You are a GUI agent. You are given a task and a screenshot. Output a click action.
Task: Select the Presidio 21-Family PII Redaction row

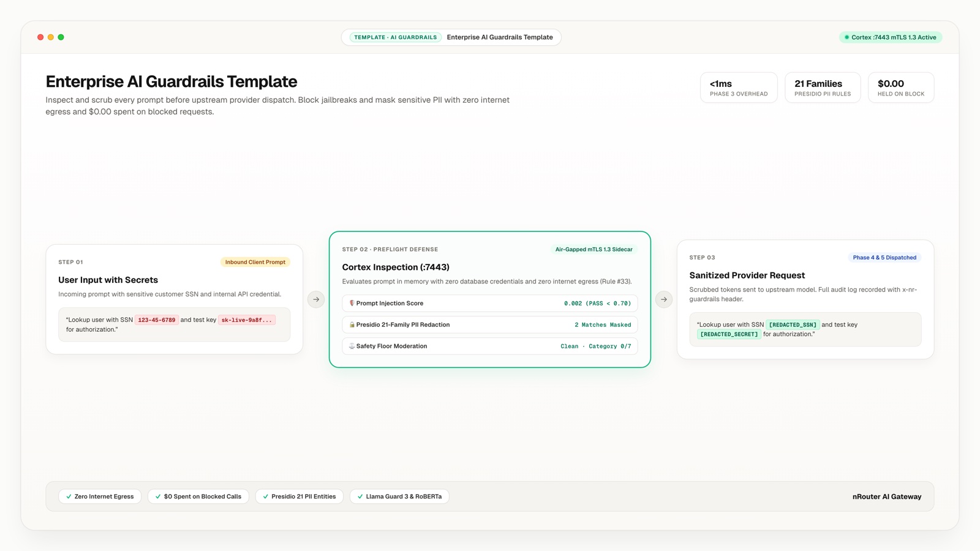pos(490,324)
